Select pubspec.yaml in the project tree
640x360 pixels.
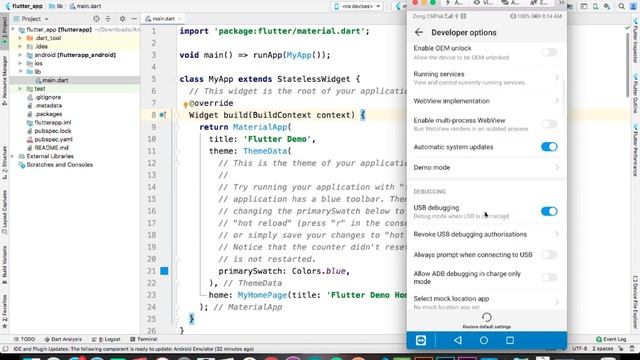tap(53, 140)
